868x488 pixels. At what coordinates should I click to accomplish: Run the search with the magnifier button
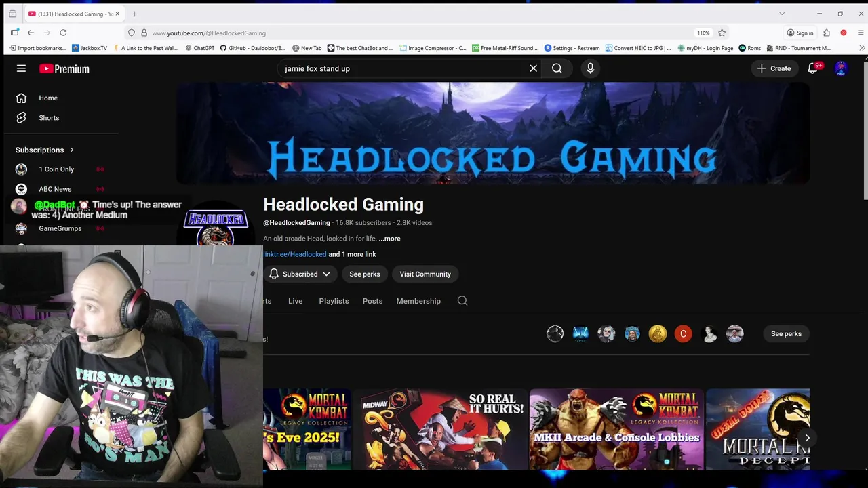coord(557,68)
